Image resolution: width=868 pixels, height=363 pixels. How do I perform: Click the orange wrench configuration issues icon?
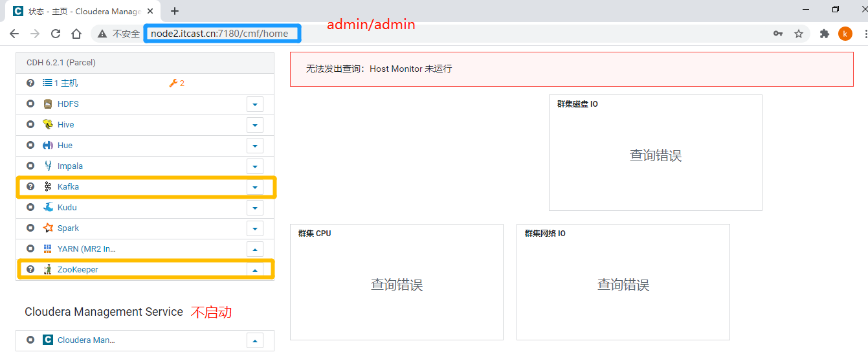click(x=173, y=83)
